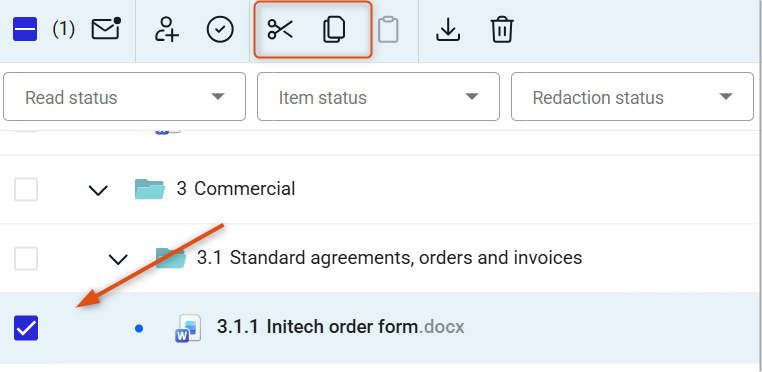This screenshot has width=762, height=372.
Task: Click the mail notification icon
Action: point(106,29)
